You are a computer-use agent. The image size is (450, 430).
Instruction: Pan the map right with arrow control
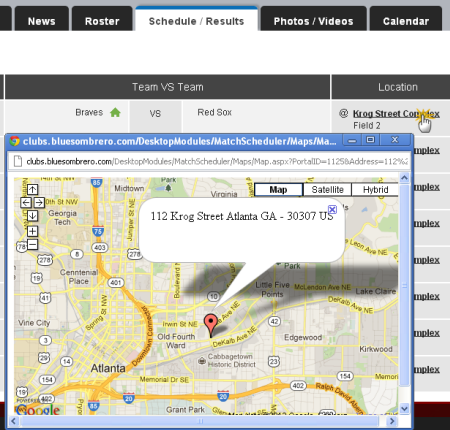39,202
